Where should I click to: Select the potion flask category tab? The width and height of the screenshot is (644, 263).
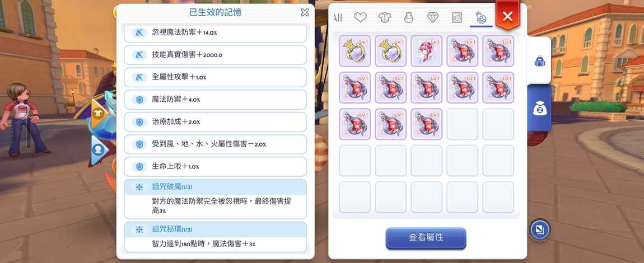(480, 17)
